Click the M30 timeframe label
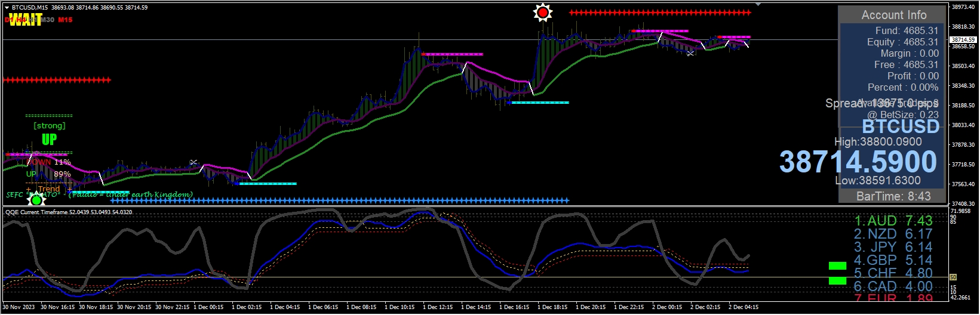The height and width of the screenshot is (315, 980). [x=48, y=20]
